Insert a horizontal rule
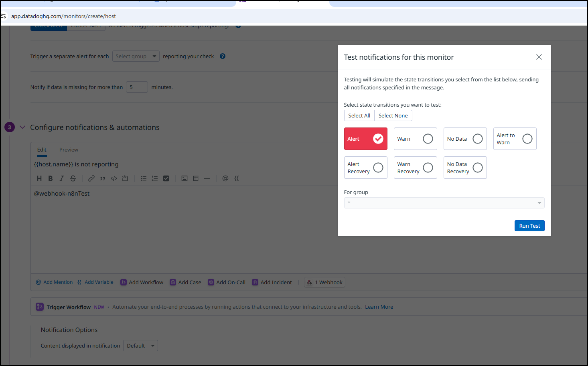 pos(207,178)
